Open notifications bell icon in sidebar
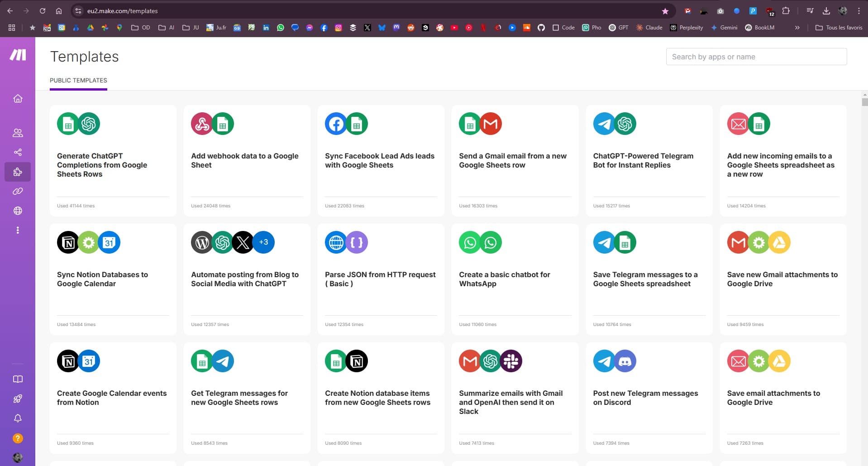The width and height of the screenshot is (868, 466). [x=18, y=418]
